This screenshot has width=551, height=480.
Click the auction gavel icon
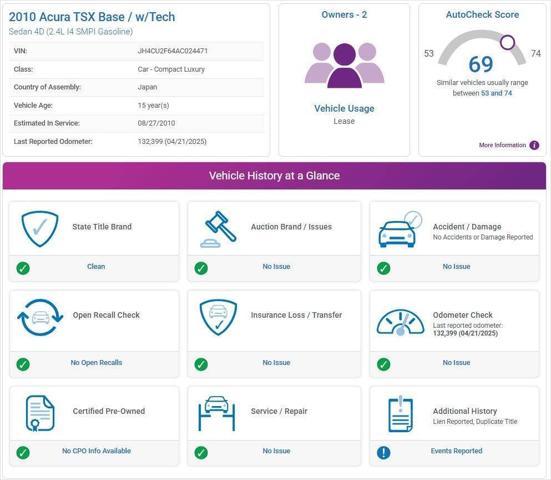click(218, 229)
